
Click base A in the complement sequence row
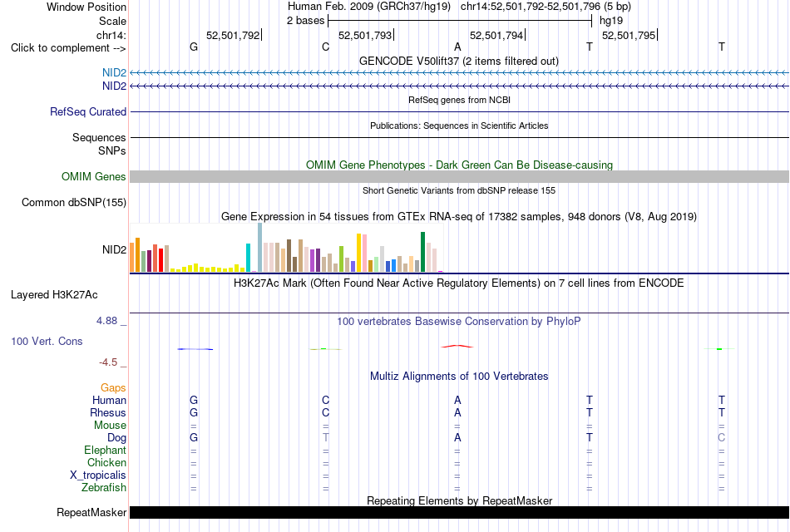(457, 47)
